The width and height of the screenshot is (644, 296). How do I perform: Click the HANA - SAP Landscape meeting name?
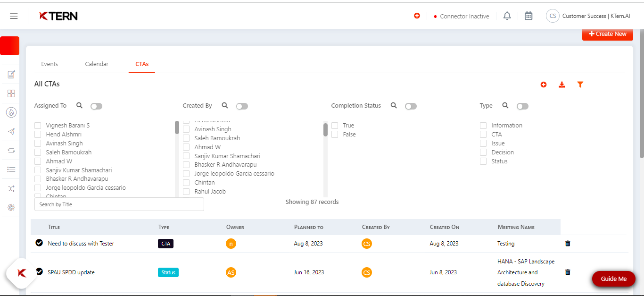[526, 272]
